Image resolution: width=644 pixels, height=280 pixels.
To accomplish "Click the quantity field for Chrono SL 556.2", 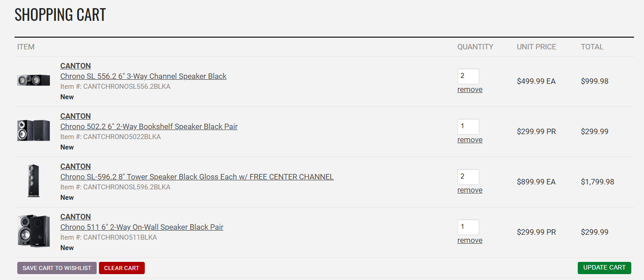I will [x=468, y=76].
